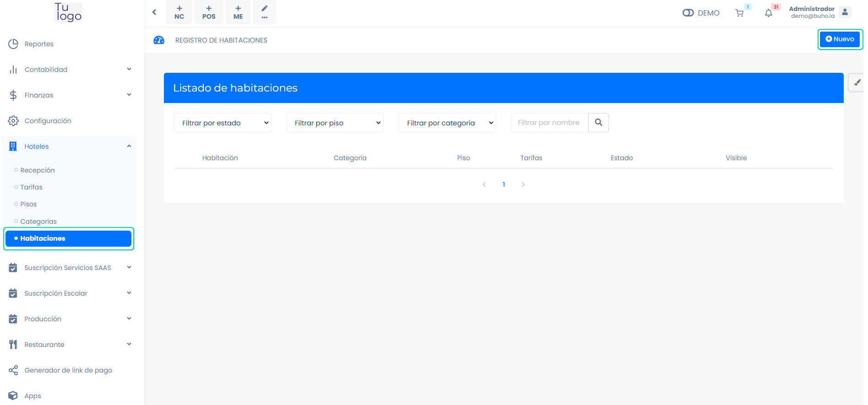This screenshot has width=868, height=405.
Task: Open the Filtrar por estado dropdown
Action: (222, 123)
